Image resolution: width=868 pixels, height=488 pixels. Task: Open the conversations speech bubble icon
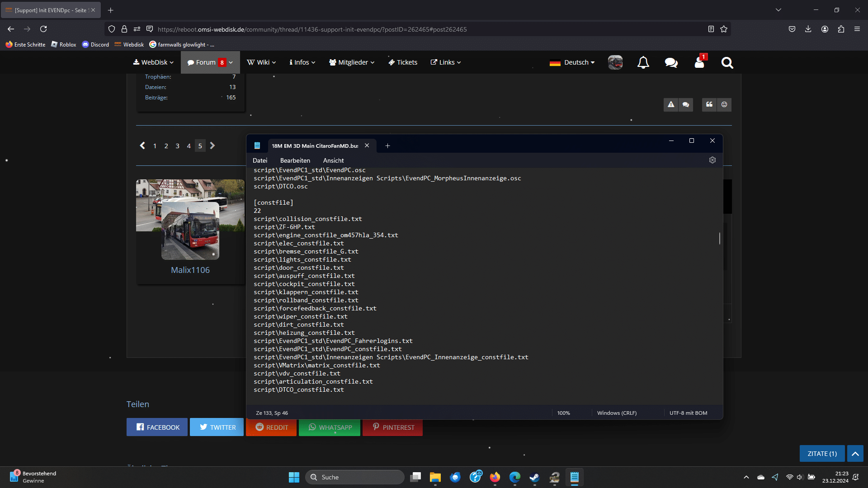(671, 62)
